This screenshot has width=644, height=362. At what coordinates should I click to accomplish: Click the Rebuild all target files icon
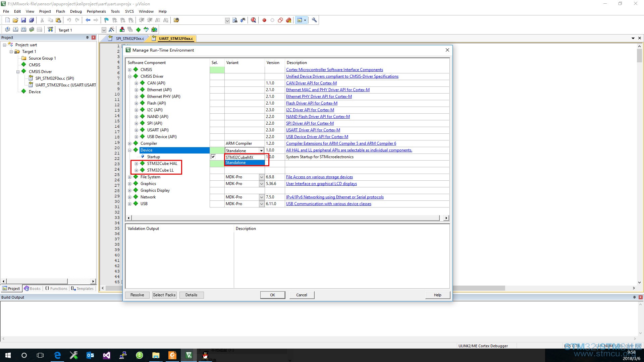coord(23,29)
